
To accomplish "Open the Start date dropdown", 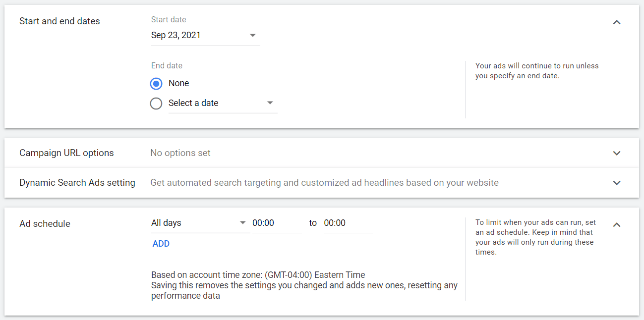I will pyautogui.click(x=252, y=35).
